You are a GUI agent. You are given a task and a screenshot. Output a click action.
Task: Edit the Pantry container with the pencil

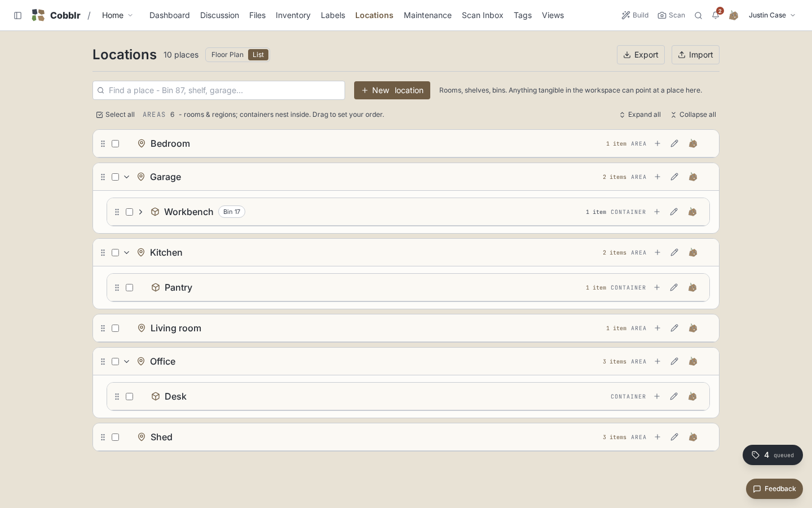coord(674,287)
